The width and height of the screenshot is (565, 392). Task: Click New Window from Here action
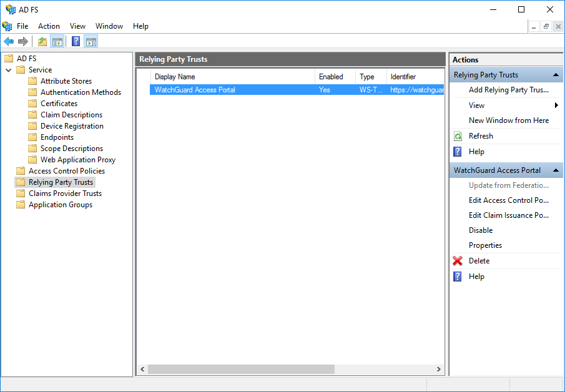pos(509,120)
